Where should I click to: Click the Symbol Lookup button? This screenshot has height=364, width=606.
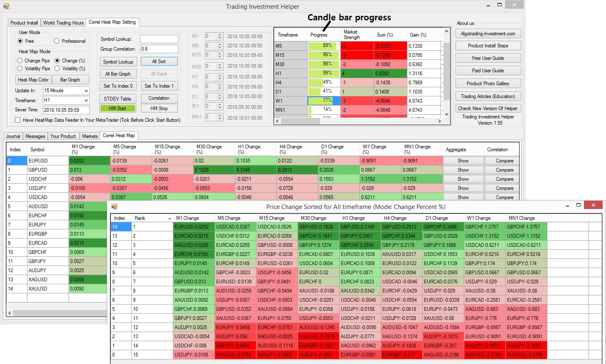(x=118, y=61)
